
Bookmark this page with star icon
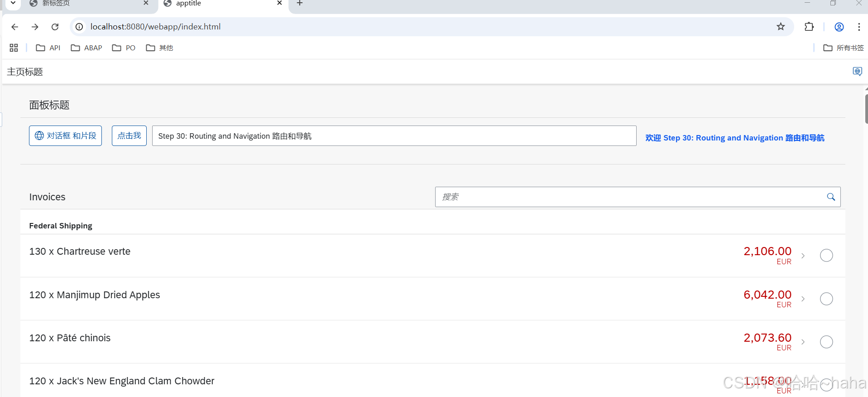781,27
